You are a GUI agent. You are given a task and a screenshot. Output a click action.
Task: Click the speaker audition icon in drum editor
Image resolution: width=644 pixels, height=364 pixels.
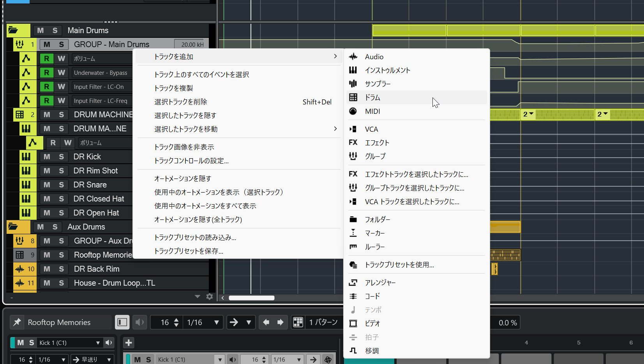tap(139, 322)
